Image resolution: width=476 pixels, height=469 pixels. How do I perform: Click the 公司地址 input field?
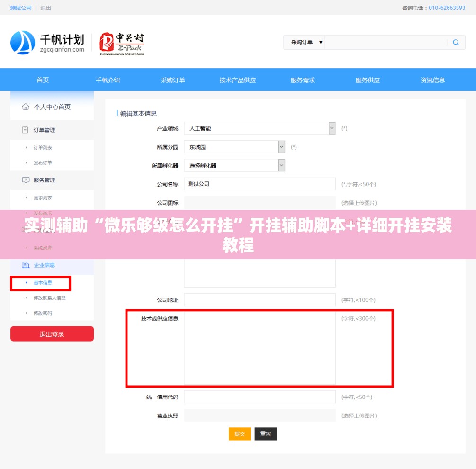click(260, 299)
